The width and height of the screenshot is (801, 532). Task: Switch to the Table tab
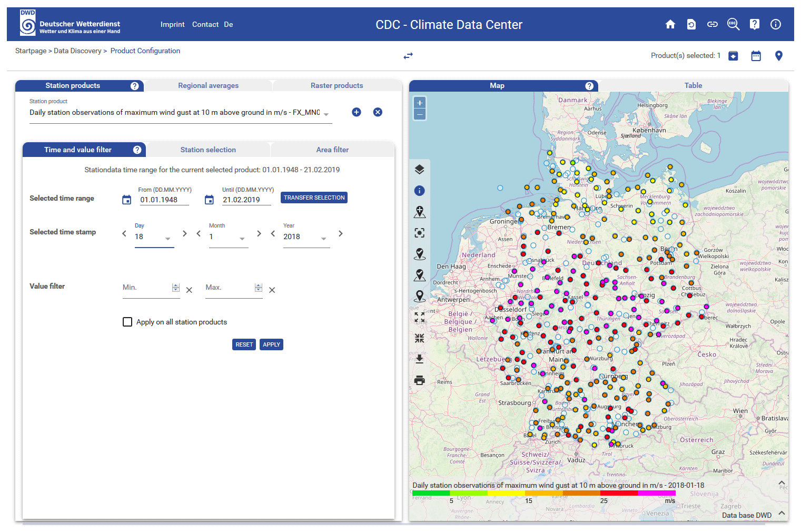click(x=693, y=85)
